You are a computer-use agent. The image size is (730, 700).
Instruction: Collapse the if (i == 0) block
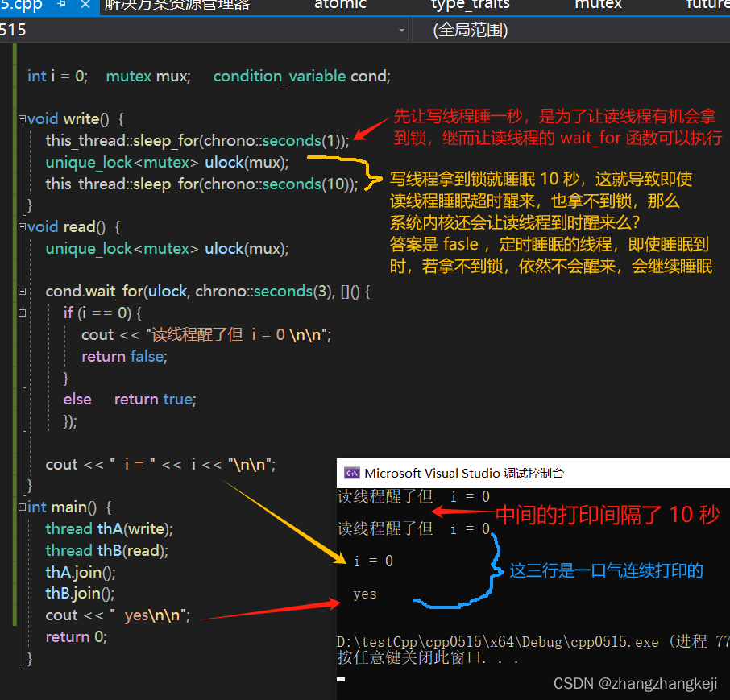tap(22, 313)
